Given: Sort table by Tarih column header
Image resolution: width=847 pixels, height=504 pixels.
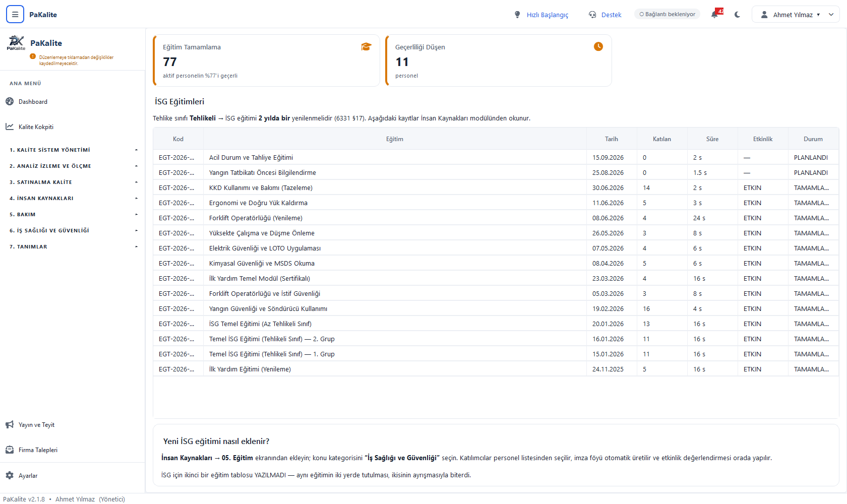Looking at the screenshot, I should pyautogui.click(x=612, y=139).
